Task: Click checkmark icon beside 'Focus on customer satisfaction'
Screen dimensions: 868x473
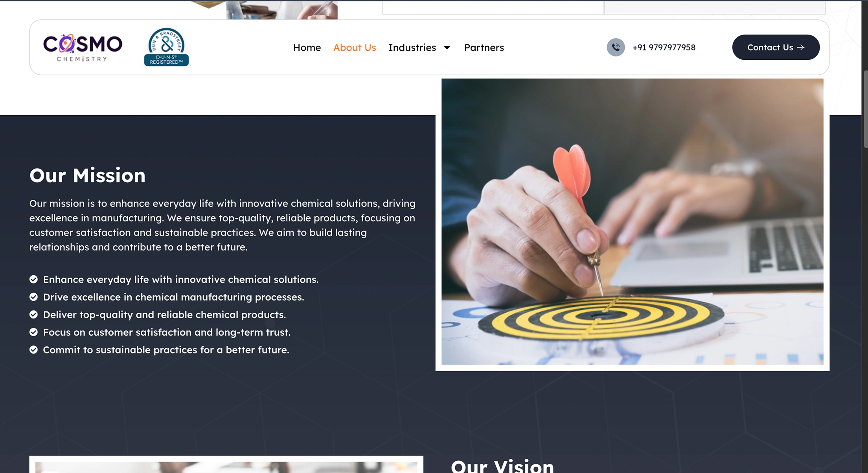Action: pyautogui.click(x=33, y=332)
